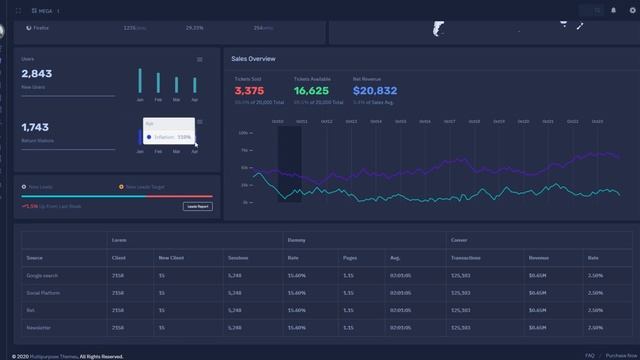Click the Sales Overview heading
This screenshot has height=360, width=640.
point(253,59)
